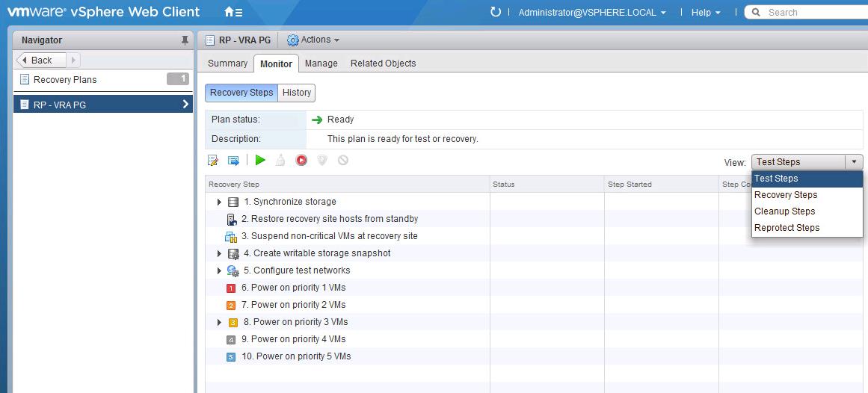Click the blue priority 5 icon
This screenshot has width=868, height=393.
[232, 356]
